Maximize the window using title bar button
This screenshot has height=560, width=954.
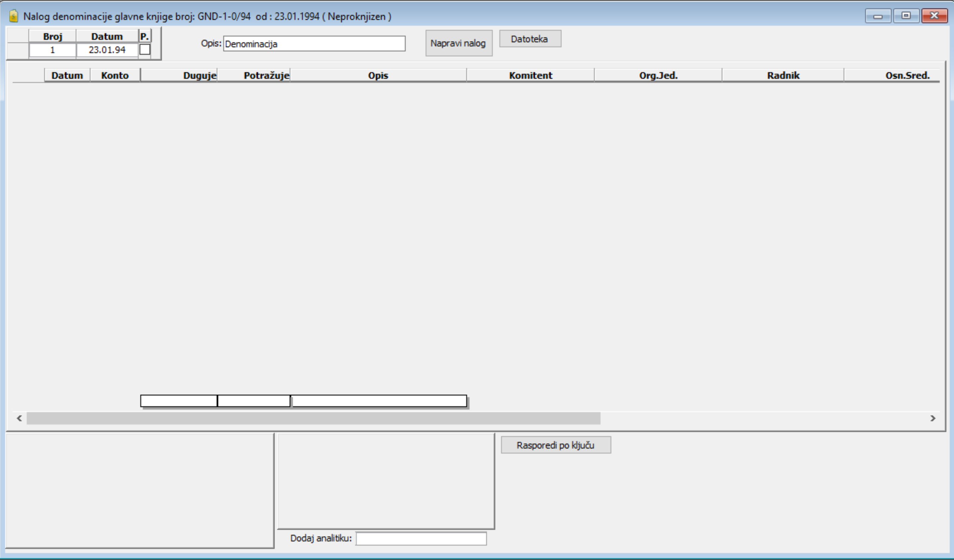906,16
